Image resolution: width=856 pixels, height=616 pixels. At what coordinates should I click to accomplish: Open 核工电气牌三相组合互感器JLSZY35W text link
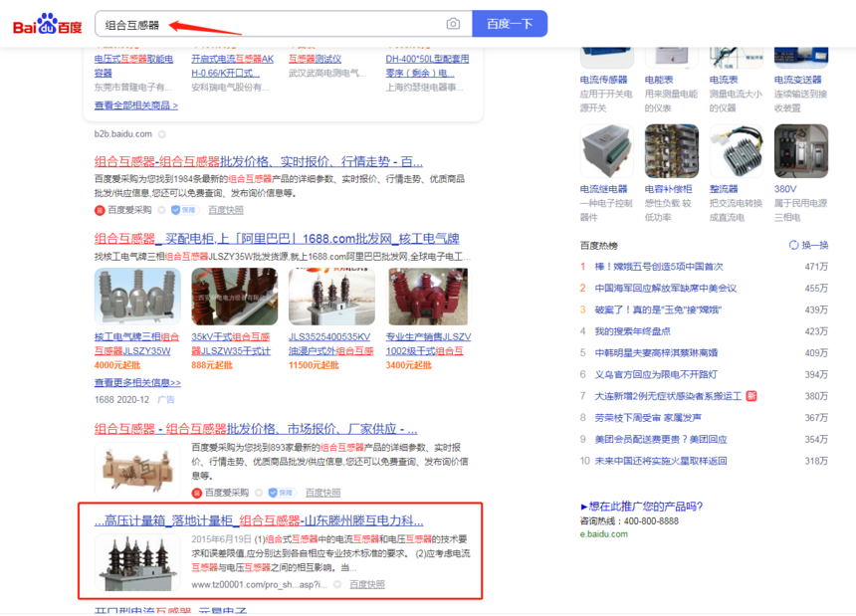136,343
